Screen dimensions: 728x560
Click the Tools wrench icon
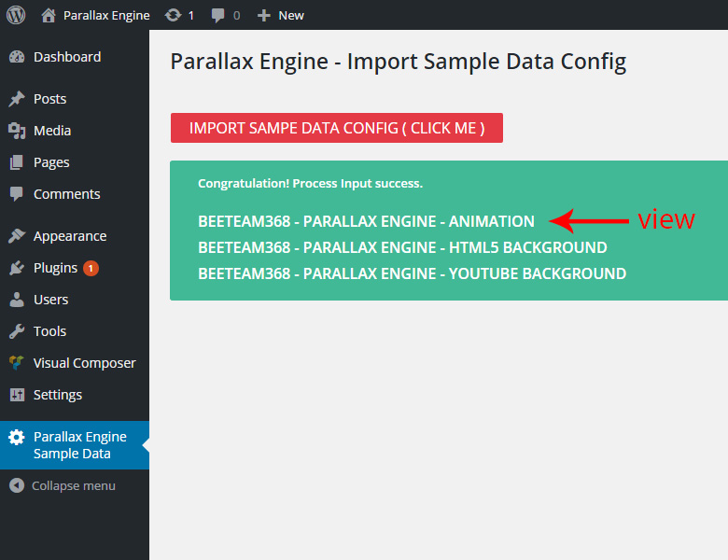(x=17, y=331)
